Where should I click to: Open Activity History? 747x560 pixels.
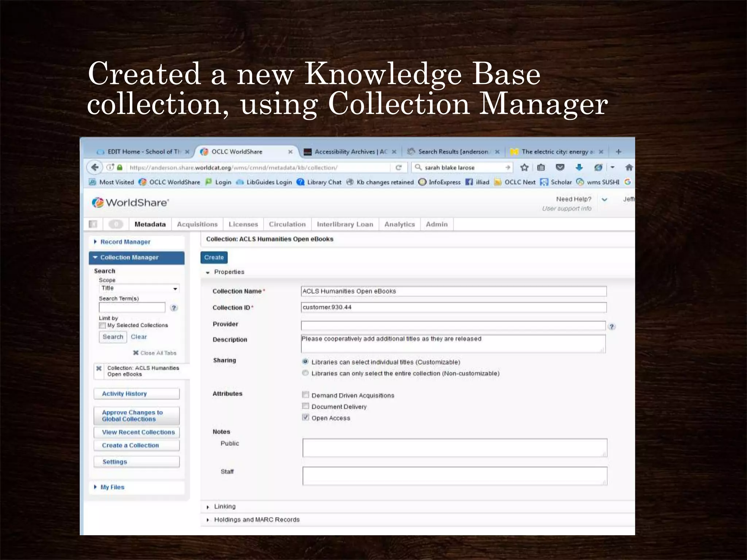point(137,394)
